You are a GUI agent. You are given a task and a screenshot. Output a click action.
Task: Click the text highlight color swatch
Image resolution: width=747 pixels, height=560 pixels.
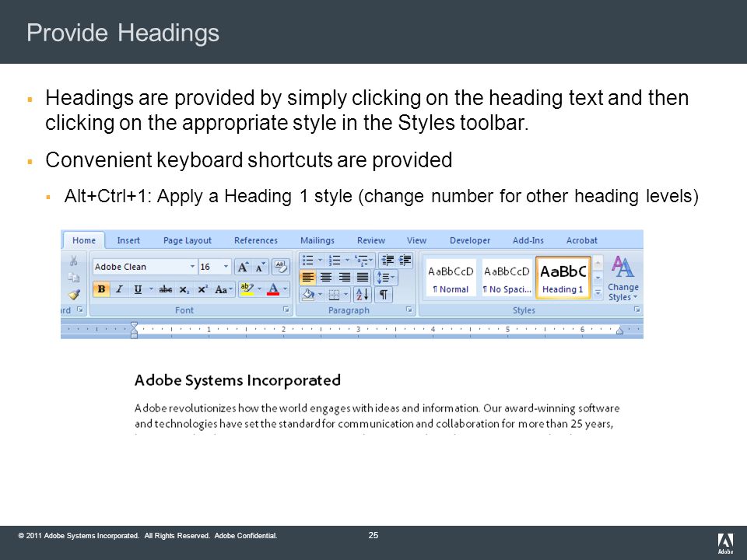coord(247,289)
